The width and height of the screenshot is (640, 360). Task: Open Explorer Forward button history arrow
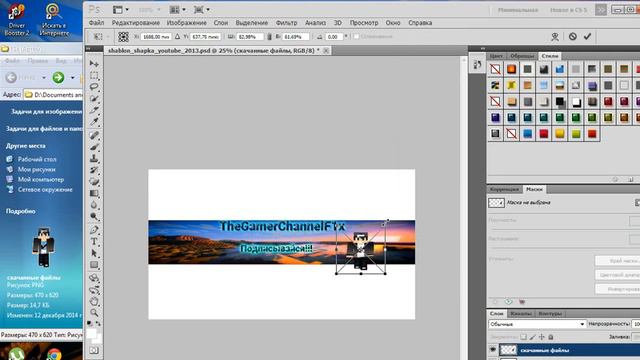[73, 78]
